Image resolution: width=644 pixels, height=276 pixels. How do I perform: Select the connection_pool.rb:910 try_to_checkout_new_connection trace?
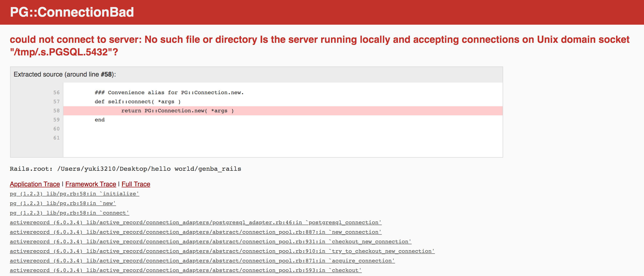pyautogui.click(x=222, y=251)
